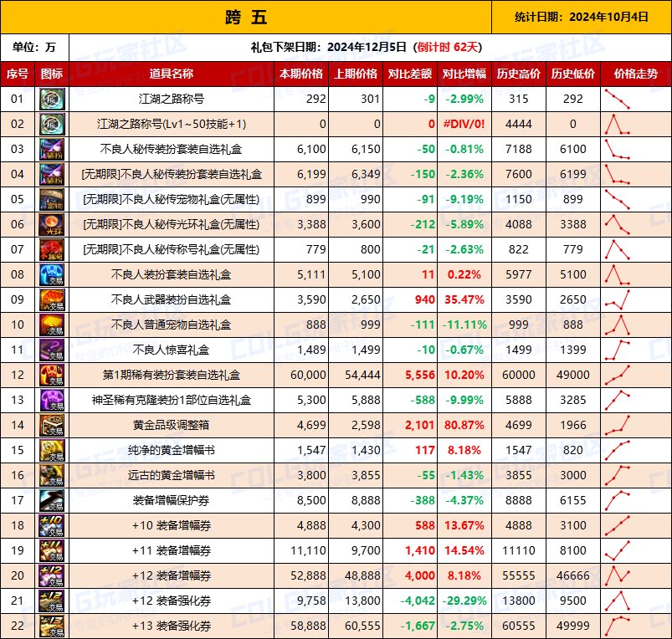Click the 远古的黄金增幅书 icon in row 16
Viewport: 672px width, 639px height.
52,475
